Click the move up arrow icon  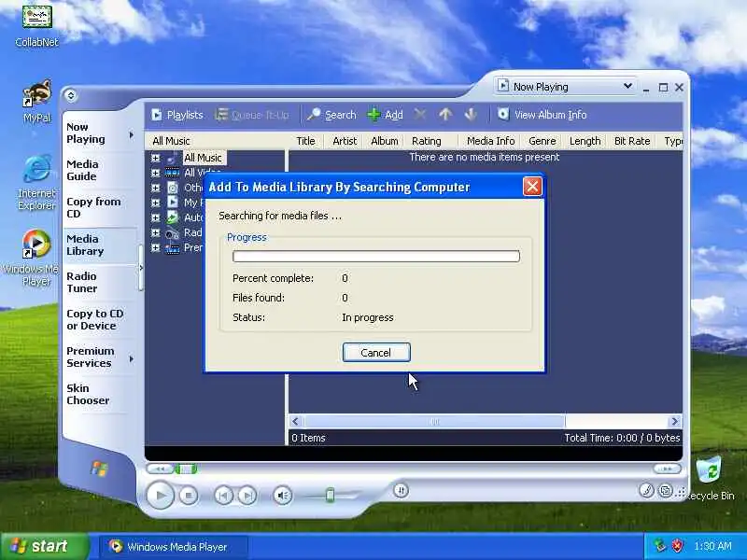click(x=445, y=115)
